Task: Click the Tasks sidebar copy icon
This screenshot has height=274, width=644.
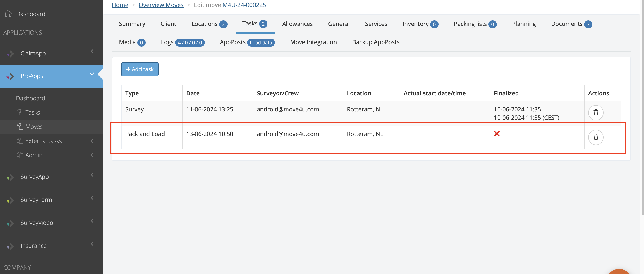Action: tap(20, 112)
